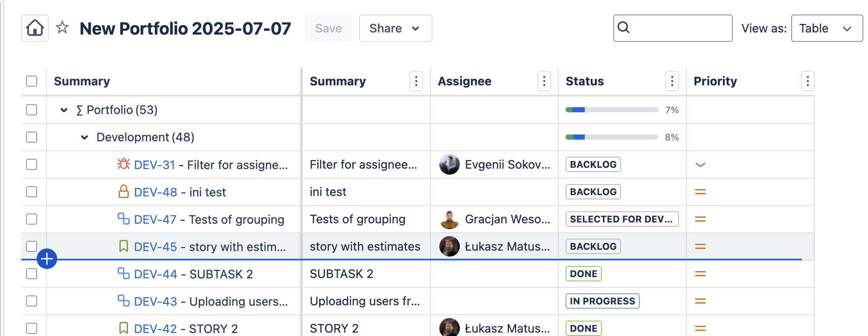
Task: Toggle the select-all header checkbox
Action: pyautogui.click(x=32, y=81)
